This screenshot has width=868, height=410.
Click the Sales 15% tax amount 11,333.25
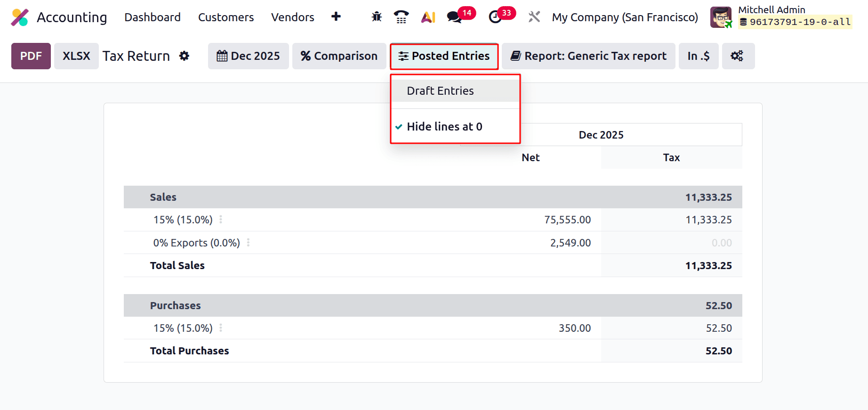(708, 220)
